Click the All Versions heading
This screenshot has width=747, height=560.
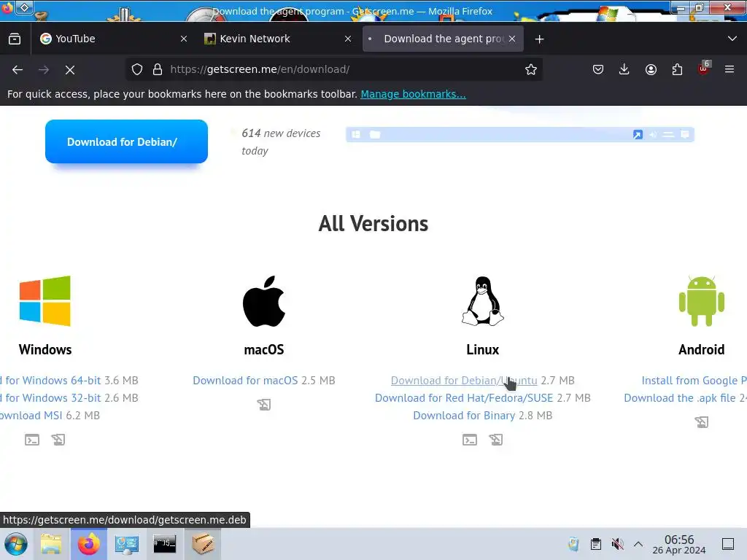(373, 224)
